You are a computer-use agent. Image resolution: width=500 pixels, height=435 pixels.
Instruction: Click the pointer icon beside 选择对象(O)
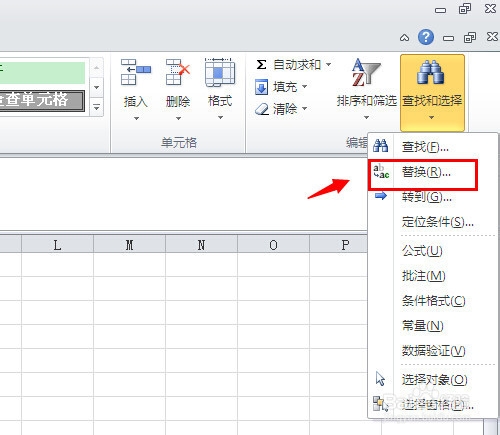[380, 379]
